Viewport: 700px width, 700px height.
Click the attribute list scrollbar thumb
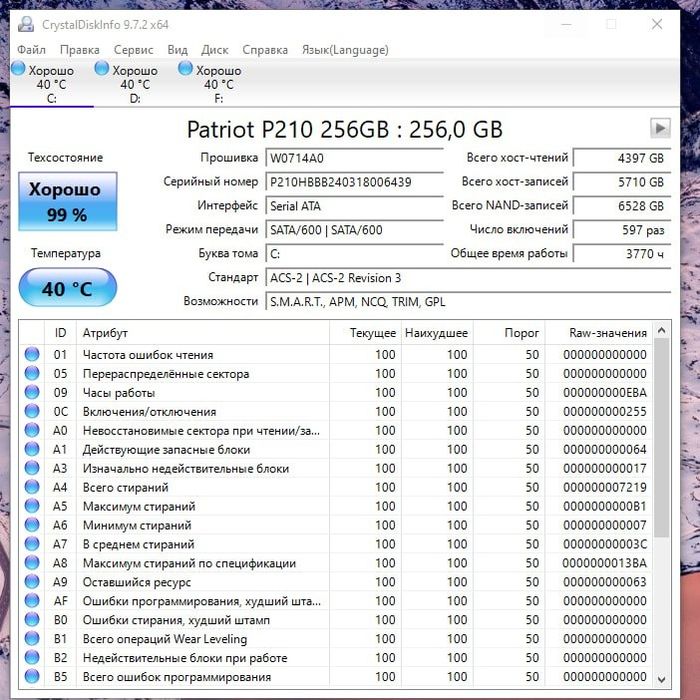pyautogui.click(x=662, y=438)
